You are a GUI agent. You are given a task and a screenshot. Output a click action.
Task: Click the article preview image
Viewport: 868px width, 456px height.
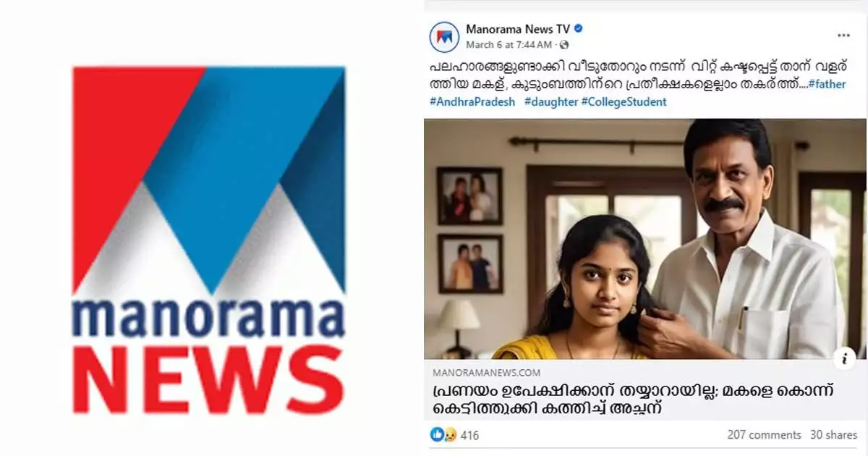pos(644,239)
